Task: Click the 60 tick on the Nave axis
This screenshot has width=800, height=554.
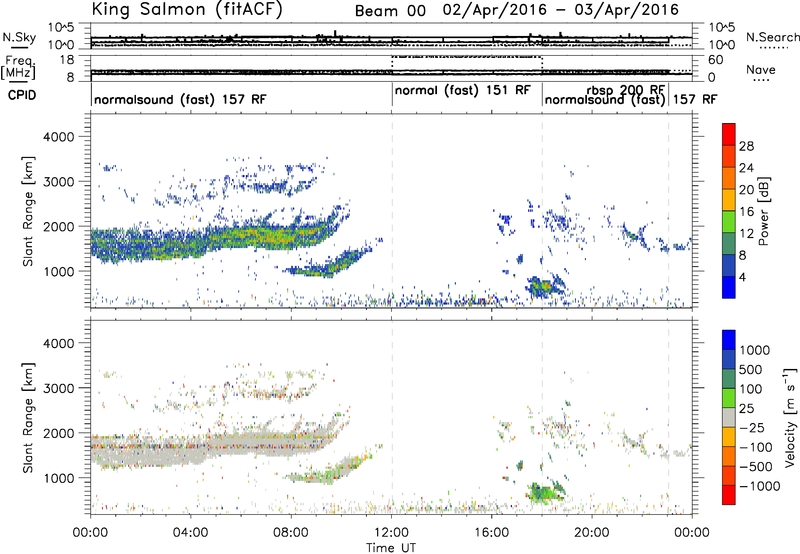Action: pos(716,60)
